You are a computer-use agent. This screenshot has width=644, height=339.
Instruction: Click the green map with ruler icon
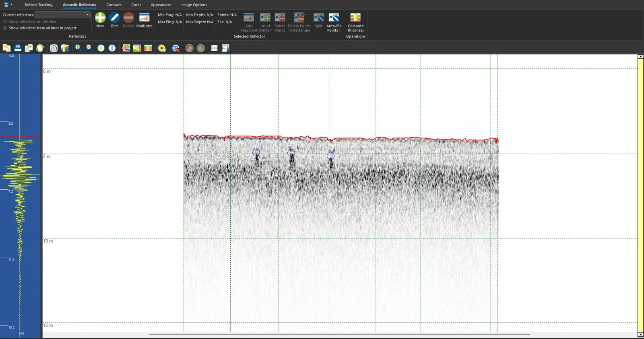point(137,48)
